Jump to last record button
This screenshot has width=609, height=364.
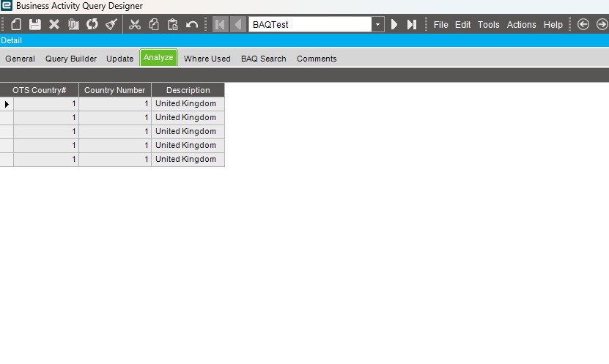click(412, 24)
